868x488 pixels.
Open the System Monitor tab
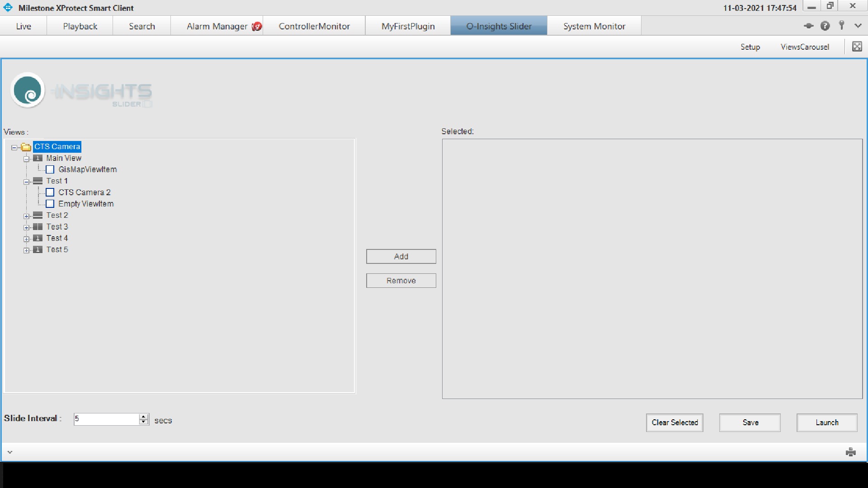(594, 26)
